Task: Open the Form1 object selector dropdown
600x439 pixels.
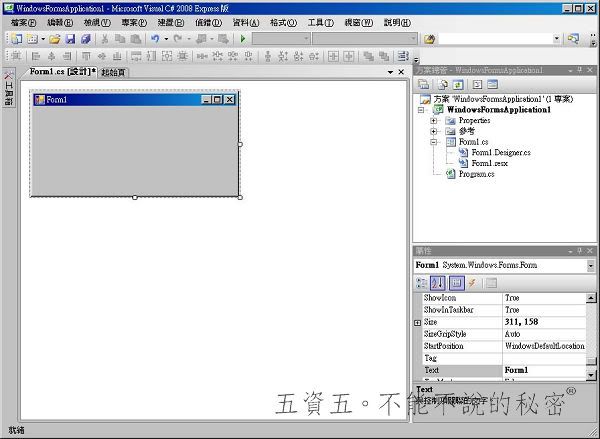Action: tap(591, 265)
